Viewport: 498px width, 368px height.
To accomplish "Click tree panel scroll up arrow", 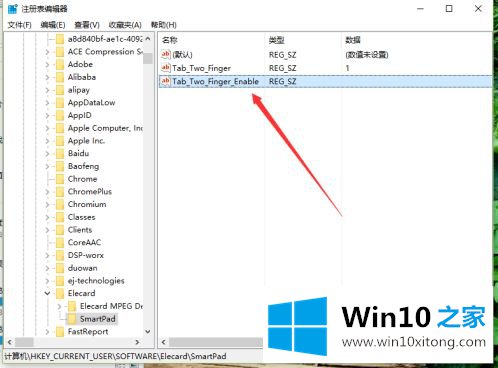I will (148, 39).
